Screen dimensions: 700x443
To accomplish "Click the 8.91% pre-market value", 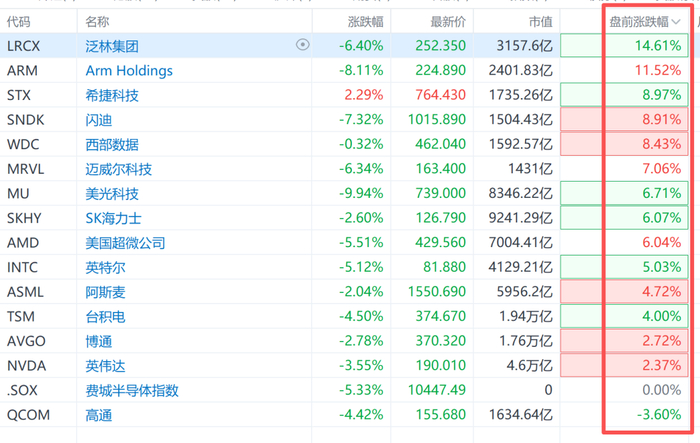I will tap(662, 119).
